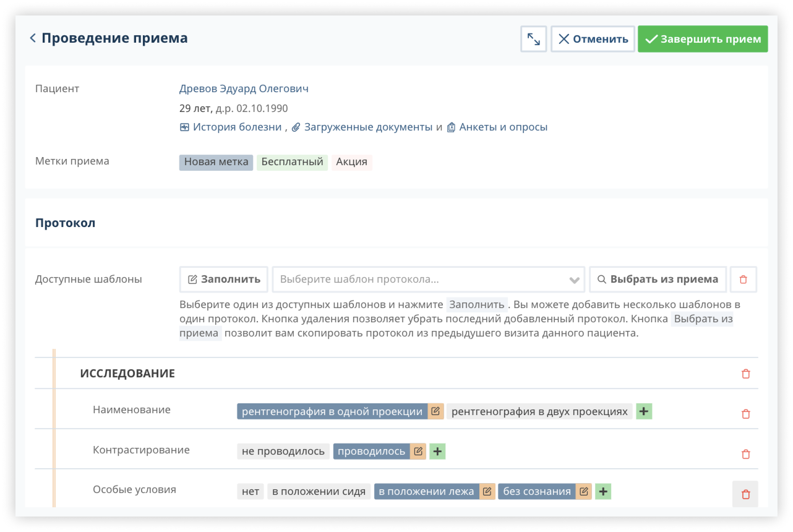Add a new option to Контрастирование row
This screenshot has height=532, width=793.
tap(437, 452)
